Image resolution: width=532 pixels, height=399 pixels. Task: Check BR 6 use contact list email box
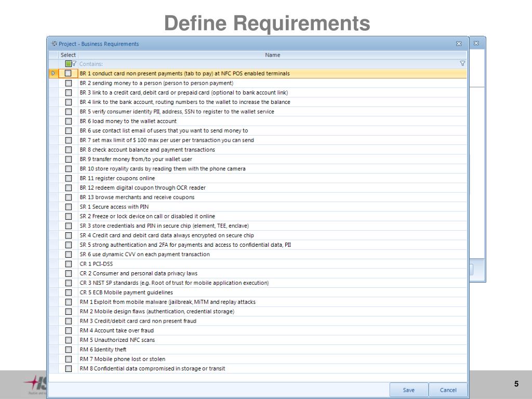(x=69, y=130)
